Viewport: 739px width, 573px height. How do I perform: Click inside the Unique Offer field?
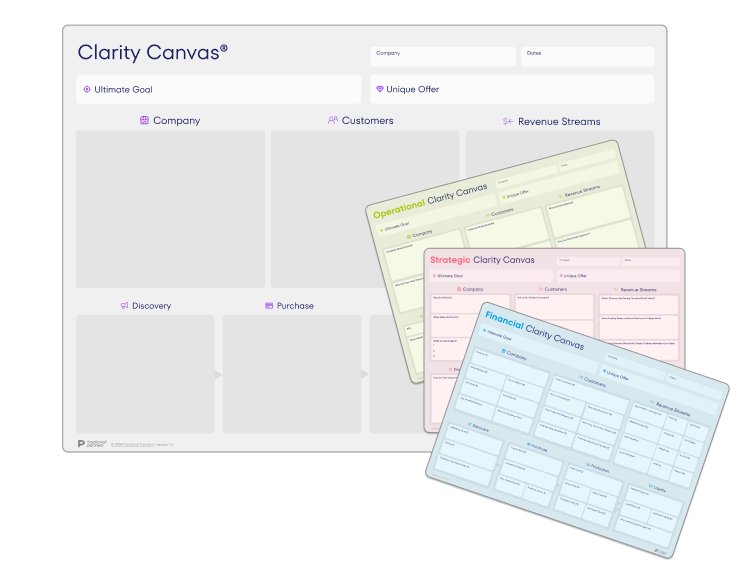512,89
